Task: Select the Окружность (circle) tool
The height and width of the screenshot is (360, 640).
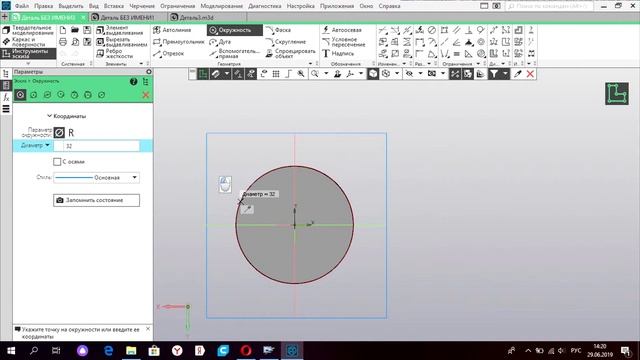Action: (x=234, y=30)
